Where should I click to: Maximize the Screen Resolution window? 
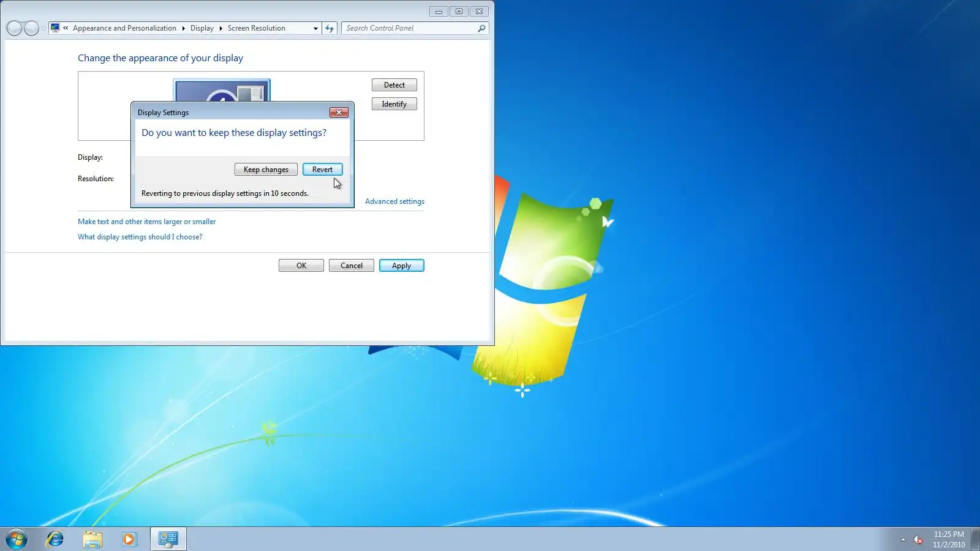coord(459,11)
